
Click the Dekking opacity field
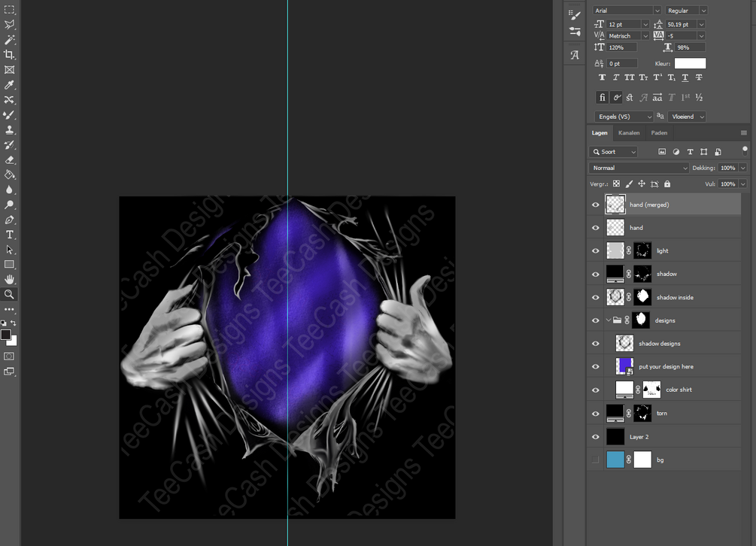click(x=727, y=168)
